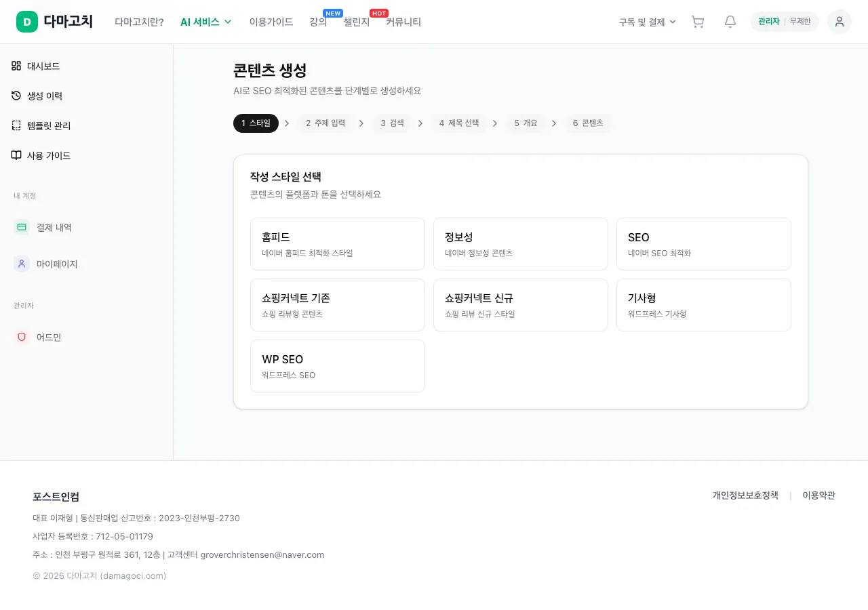Open the shopping cart icon
868x610 pixels.
(698, 22)
